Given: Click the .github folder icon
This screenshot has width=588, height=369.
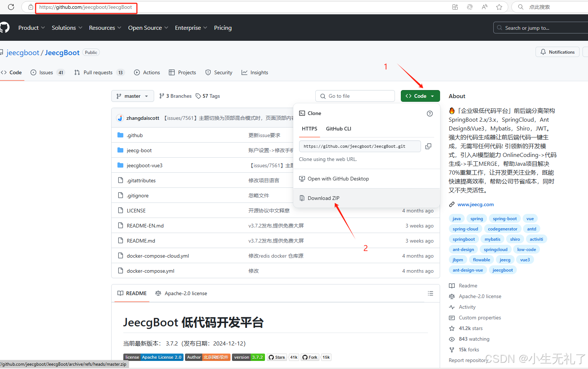Looking at the screenshot, I should tap(120, 135).
